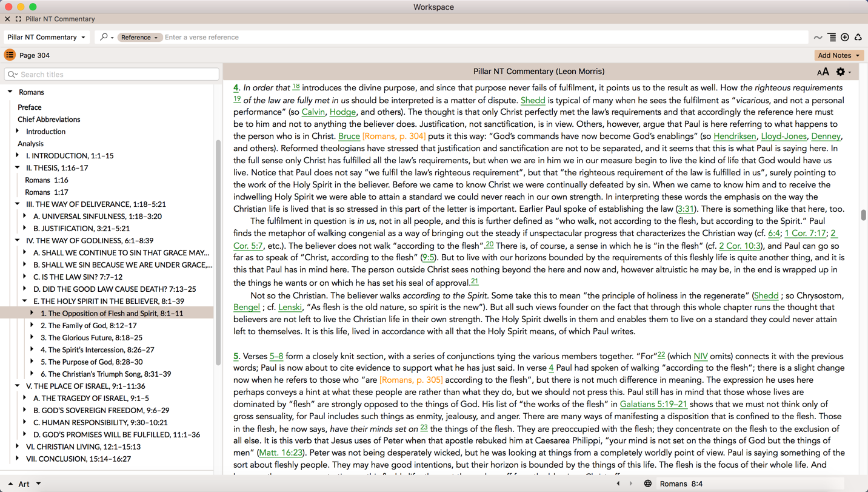Image resolution: width=868 pixels, height=492 pixels.
Task: Select 2. The Family of God, 8:12–17
Action: click(x=88, y=326)
